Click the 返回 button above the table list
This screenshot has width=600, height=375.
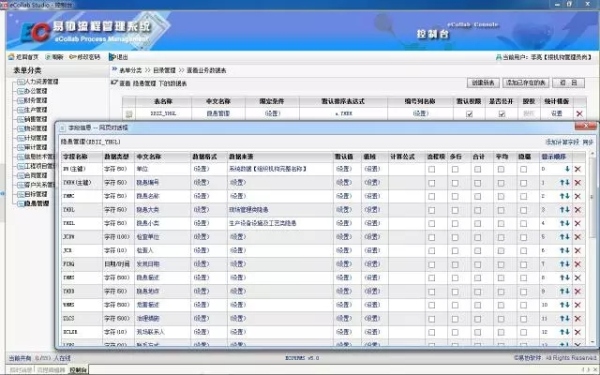click(569, 83)
